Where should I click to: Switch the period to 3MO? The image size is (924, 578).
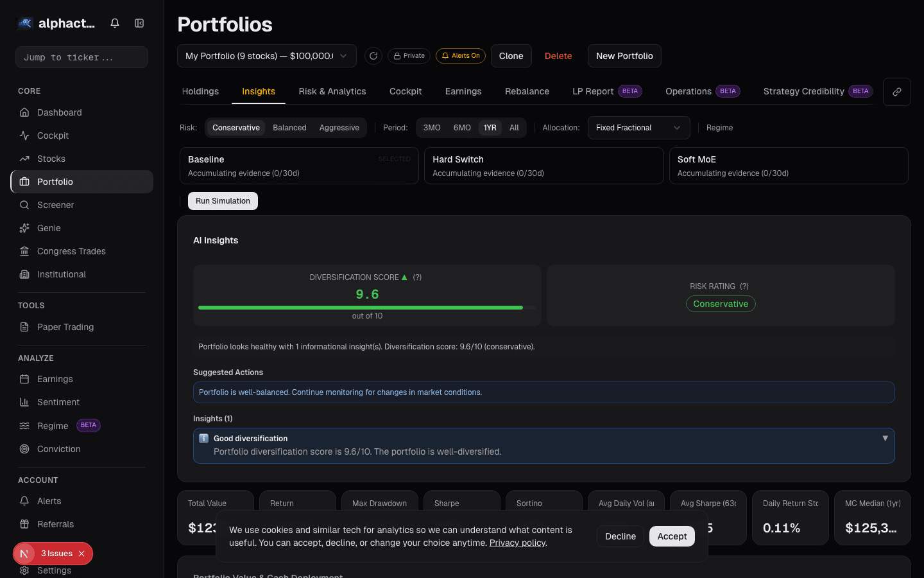click(x=431, y=128)
